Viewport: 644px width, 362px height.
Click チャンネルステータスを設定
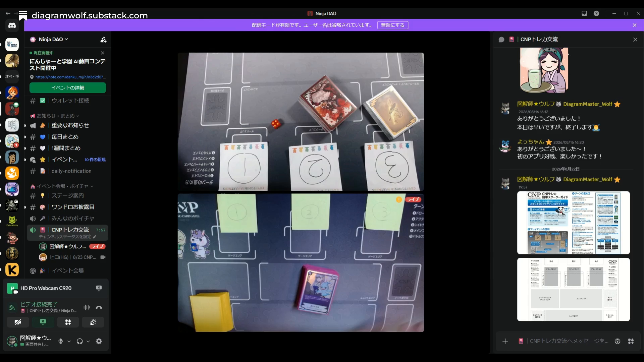pyautogui.click(x=65, y=237)
